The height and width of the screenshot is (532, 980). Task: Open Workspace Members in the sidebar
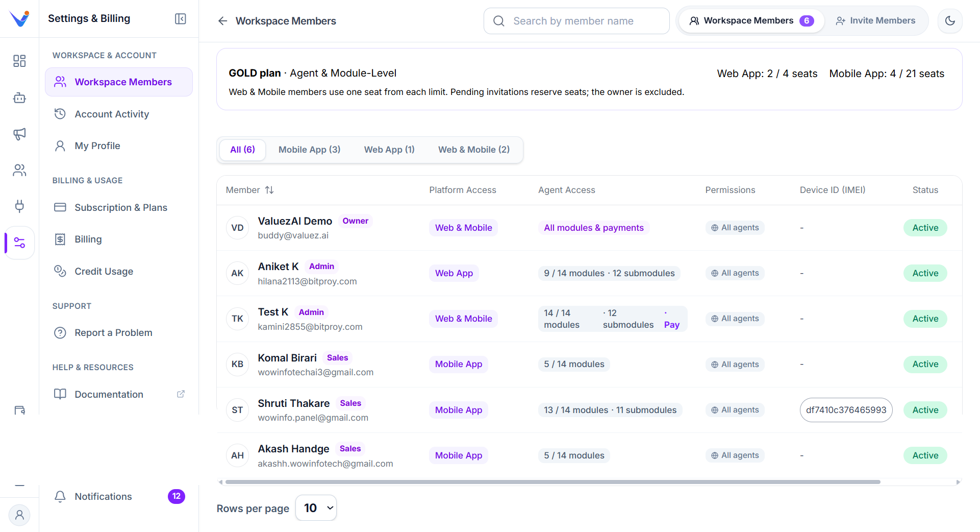tap(119, 82)
